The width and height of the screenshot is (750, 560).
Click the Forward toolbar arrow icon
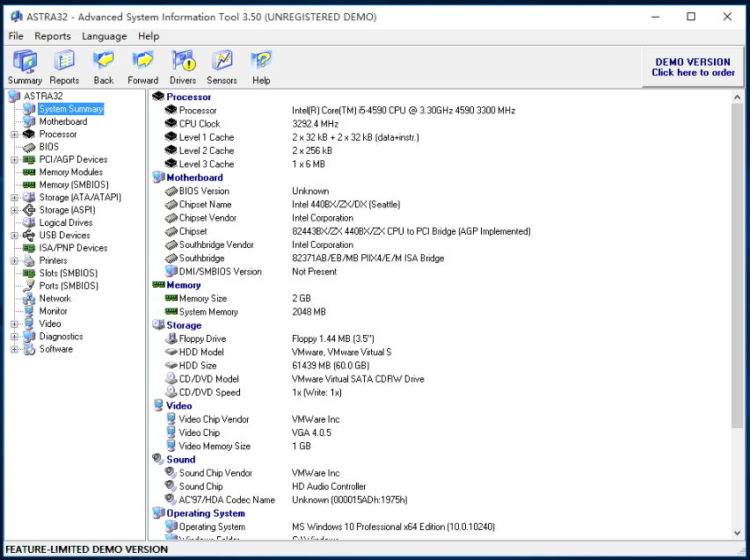[x=142, y=62]
